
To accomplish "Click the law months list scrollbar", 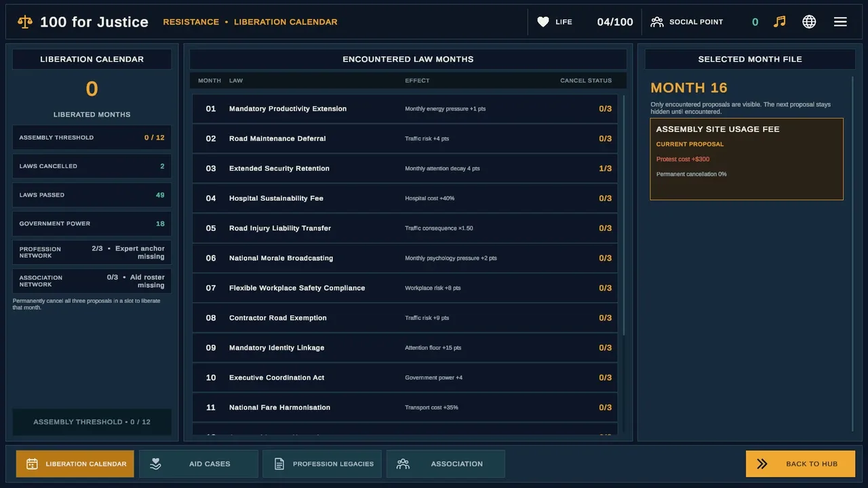I will click(623, 214).
